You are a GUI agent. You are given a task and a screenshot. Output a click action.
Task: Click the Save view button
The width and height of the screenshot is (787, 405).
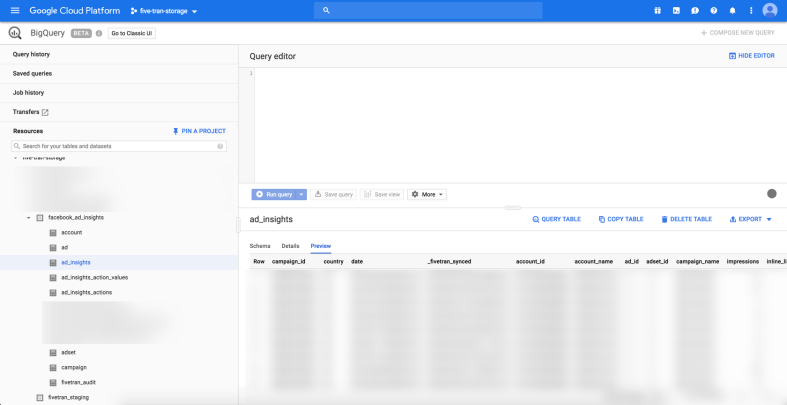(x=382, y=194)
